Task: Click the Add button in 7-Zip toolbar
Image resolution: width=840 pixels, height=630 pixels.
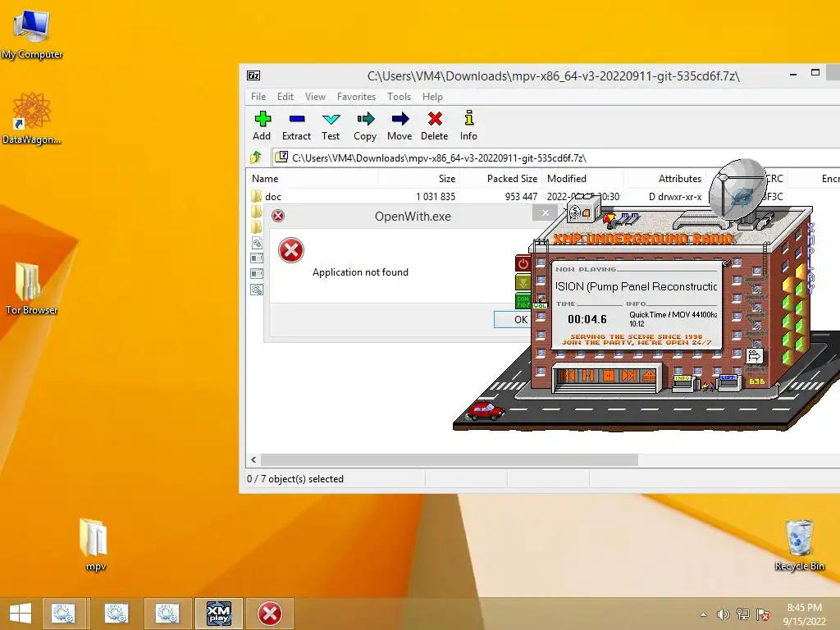Action: [262, 126]
